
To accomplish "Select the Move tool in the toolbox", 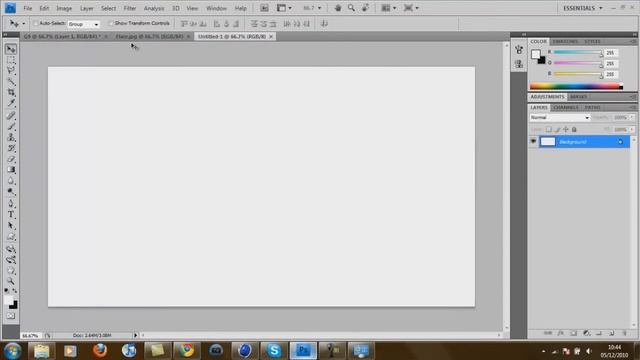I will (x=11, y=49).
